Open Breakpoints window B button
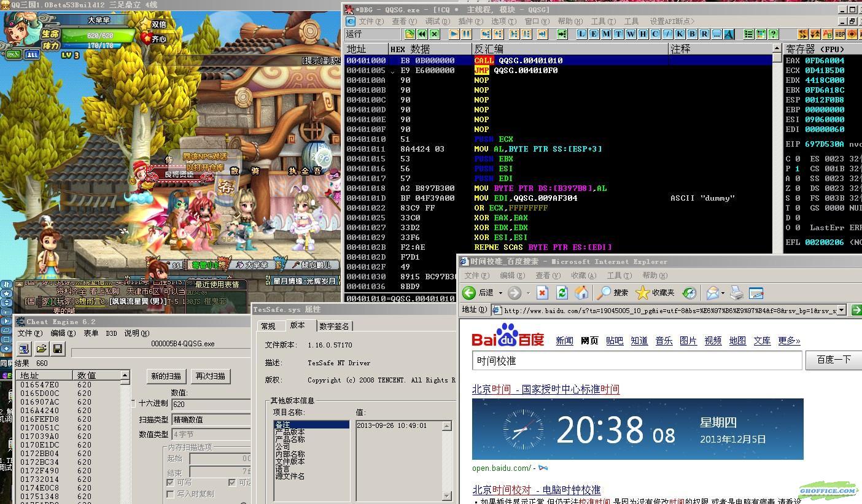Screen dimensions: 862x504 (692, 34)
